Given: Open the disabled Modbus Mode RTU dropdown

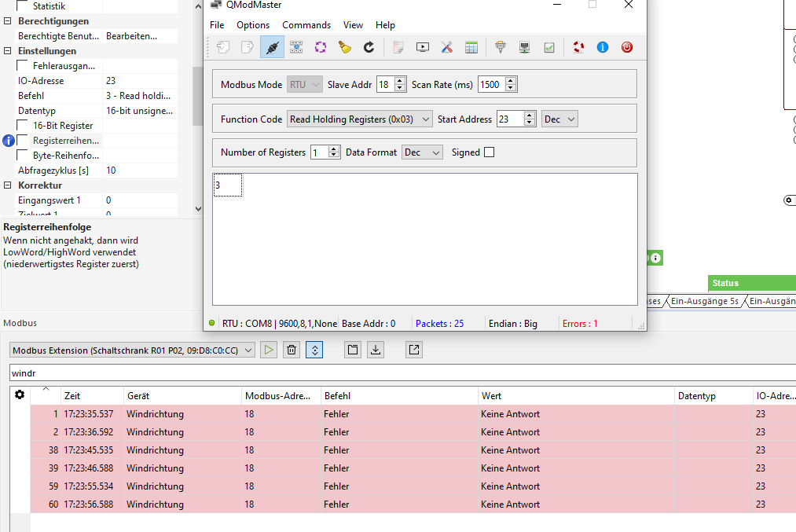Looking at the screenshot, I should 305,85.
